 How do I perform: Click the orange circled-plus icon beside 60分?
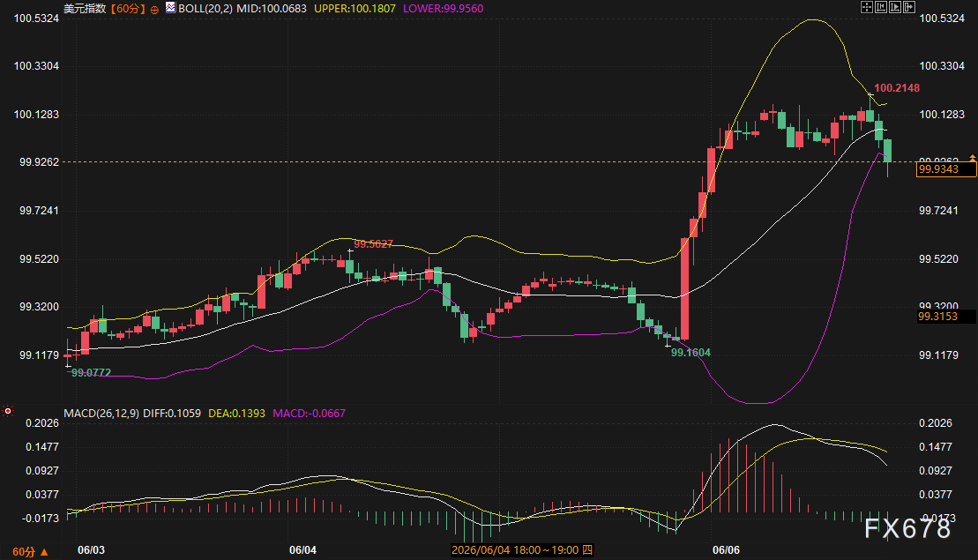click(x=154, y=10)
